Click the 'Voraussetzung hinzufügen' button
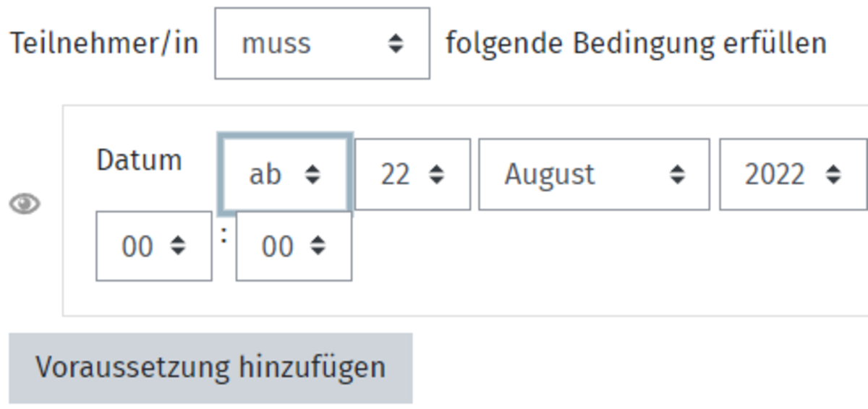This screenshot has width=868, height=409. click(210, 368)
